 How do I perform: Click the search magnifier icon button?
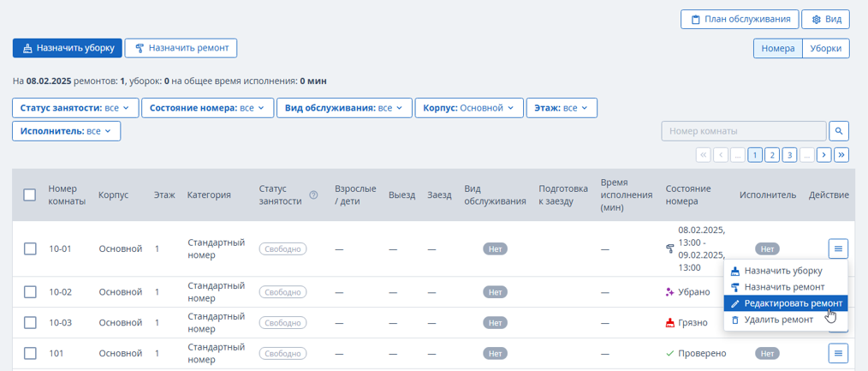pos(839,131)
